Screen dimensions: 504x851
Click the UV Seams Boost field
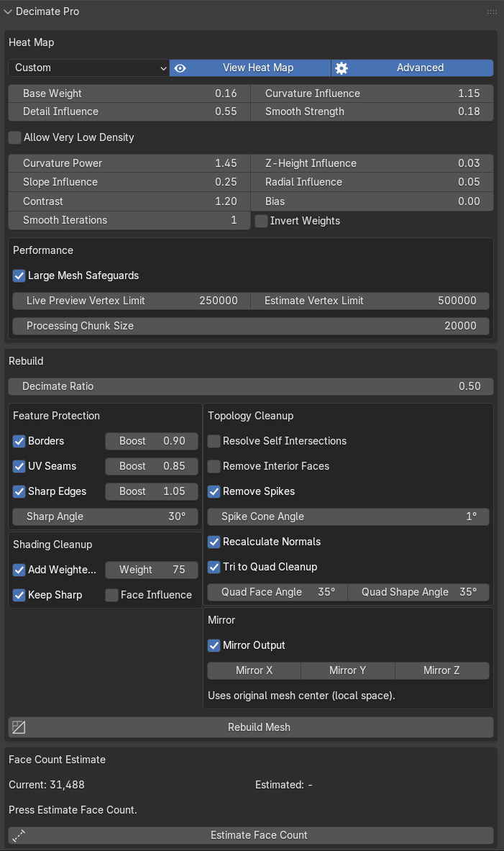pyautogui.click(x=152, y=466)
